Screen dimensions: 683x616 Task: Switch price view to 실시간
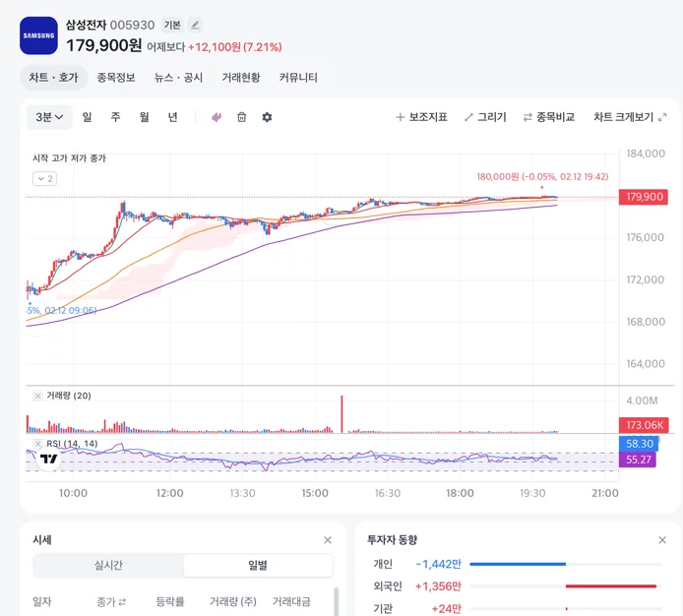pos(108,565)
